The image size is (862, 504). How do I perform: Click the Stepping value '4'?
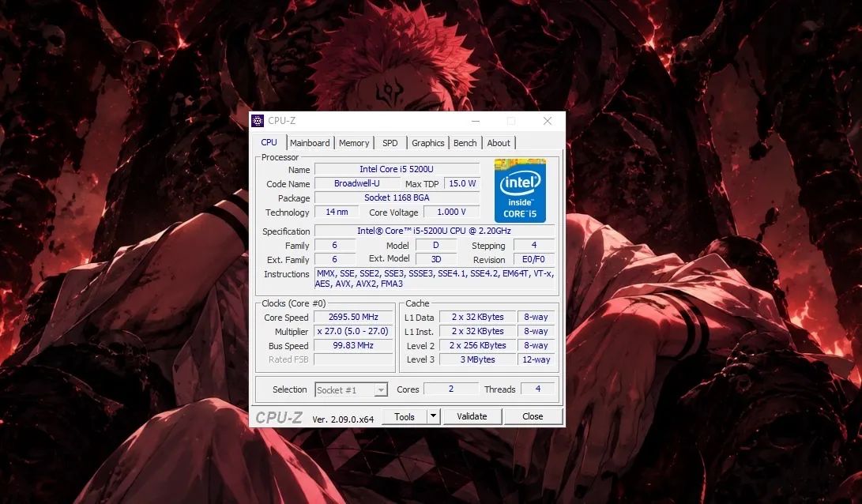(x=534, y=245)
